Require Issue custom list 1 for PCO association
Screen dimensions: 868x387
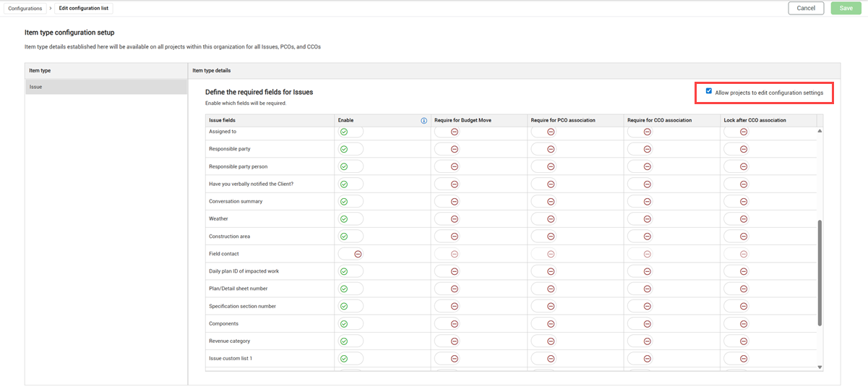[x=543, y=358]
